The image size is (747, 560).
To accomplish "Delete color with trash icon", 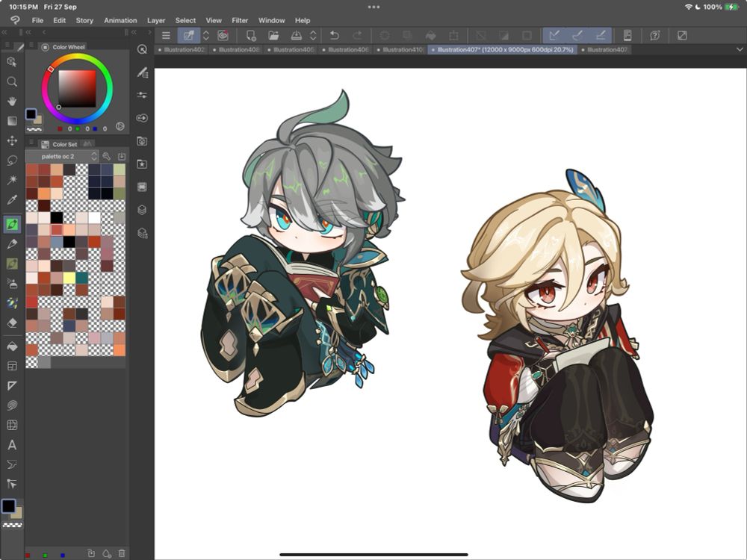I will point(122,553).
